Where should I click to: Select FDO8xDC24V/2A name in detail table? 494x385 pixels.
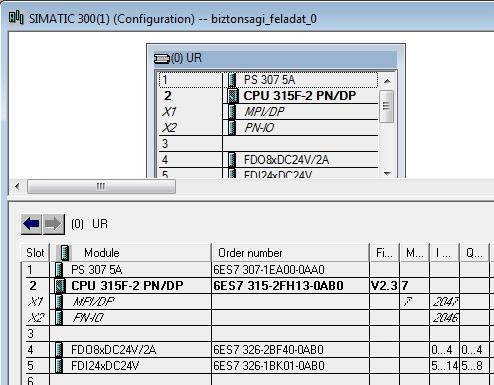pos(113,350)
